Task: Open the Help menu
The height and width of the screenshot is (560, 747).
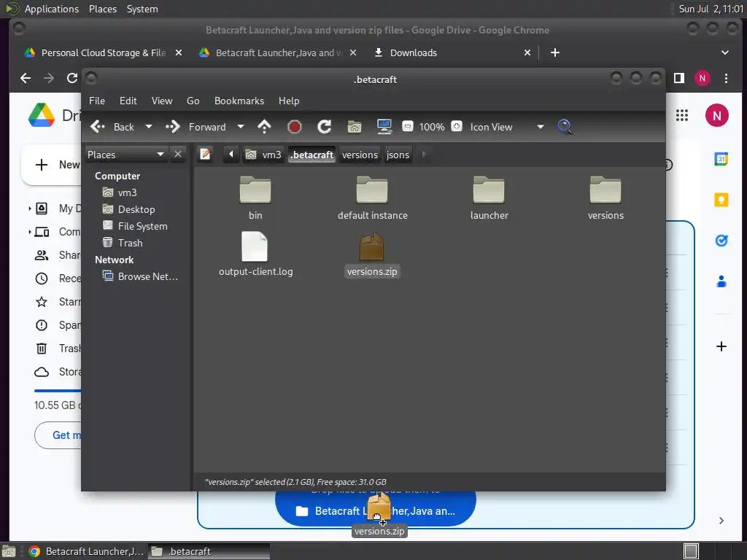Action: (289, 101)
